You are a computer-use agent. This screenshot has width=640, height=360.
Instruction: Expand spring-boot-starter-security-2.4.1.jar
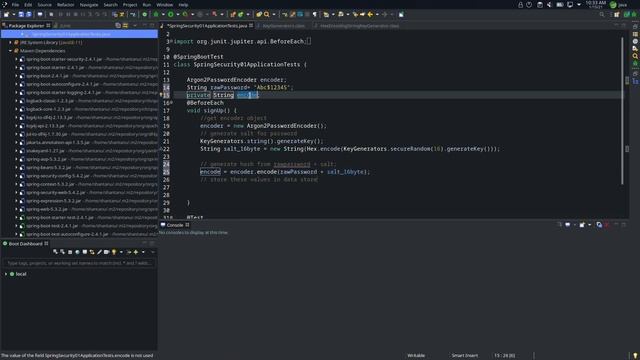click(16, 59)
